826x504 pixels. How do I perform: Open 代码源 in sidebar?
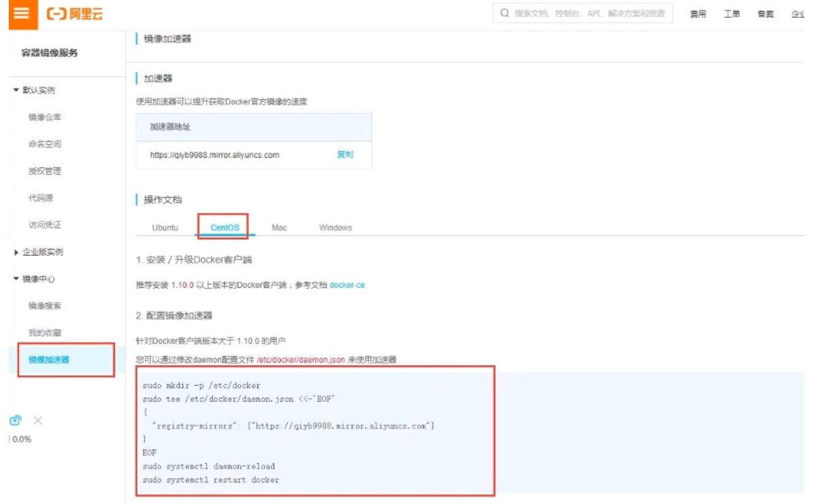41,198
